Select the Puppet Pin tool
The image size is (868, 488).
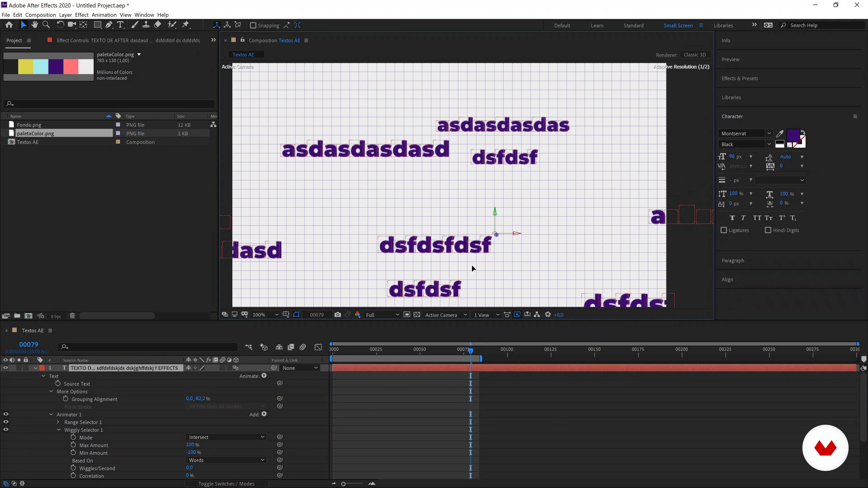186,25
